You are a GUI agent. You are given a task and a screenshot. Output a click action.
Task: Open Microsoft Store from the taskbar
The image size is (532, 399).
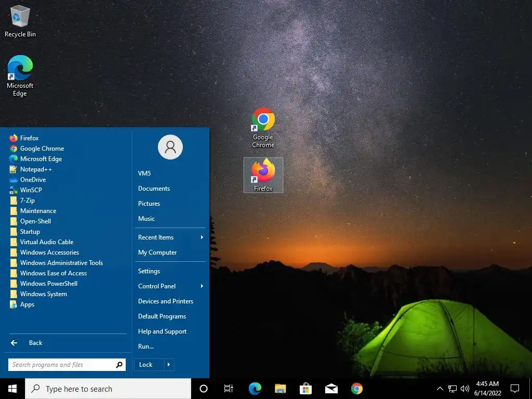[x=305, y=389]
